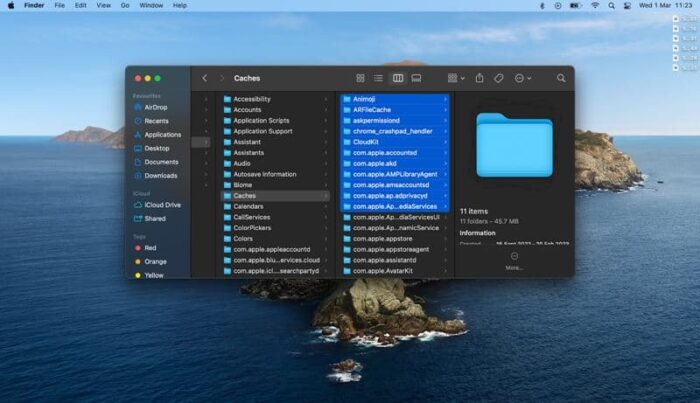This screenshot has height=403, width=700.
Task: Click the Share toolbar icon
Action: [x=479, y=78]
